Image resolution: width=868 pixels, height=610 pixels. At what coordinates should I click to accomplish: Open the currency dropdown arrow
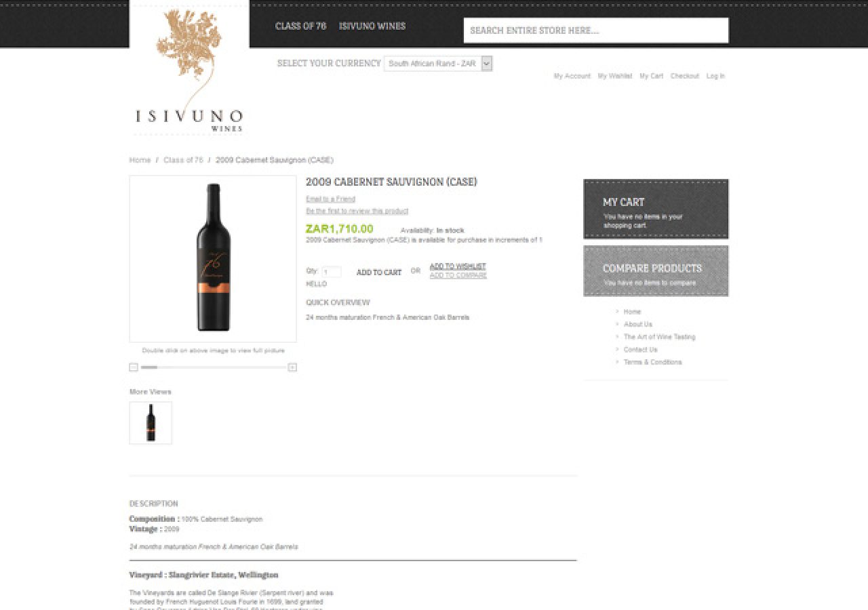pyautogui.click(x=486, y=64)
